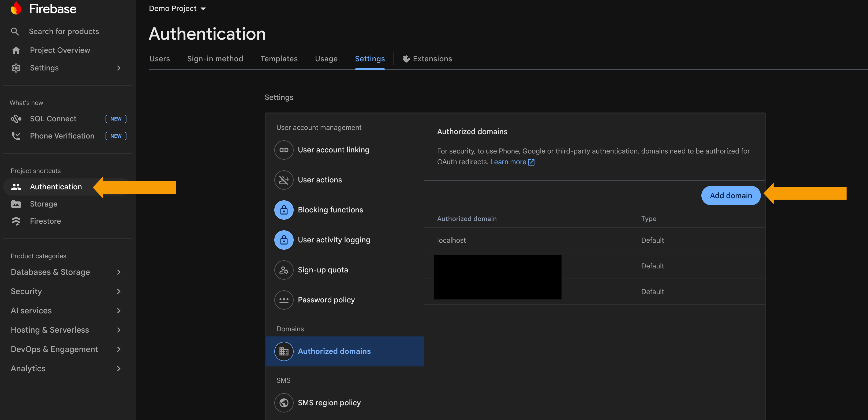Click the localhost domain row
Image resolution: width=868 pixels, height=420 pixels.
pyautogui.click(x=595, y=241)
